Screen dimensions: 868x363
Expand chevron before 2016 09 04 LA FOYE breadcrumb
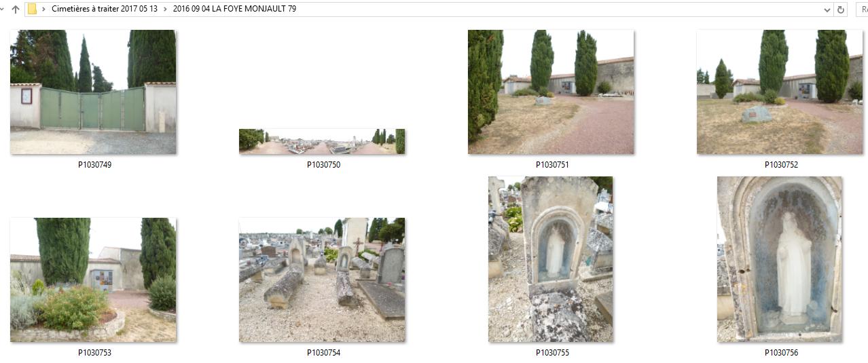(x=165, y=9)
